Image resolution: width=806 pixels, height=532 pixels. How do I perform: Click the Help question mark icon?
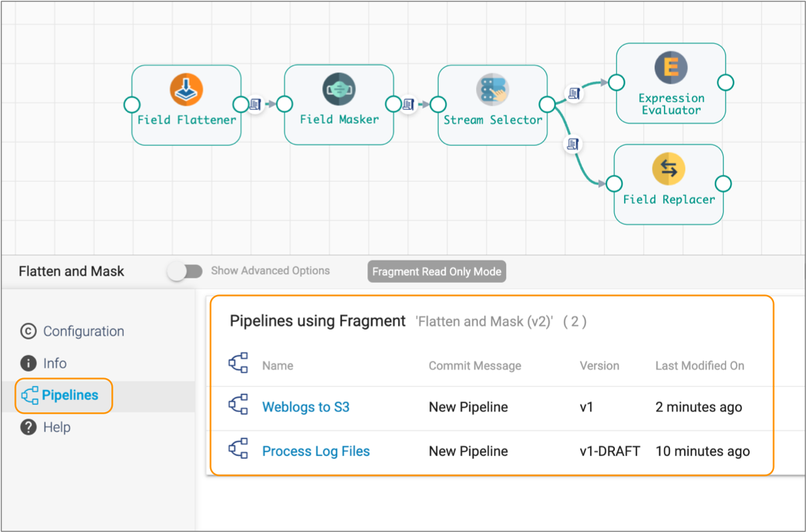(28, 428)
